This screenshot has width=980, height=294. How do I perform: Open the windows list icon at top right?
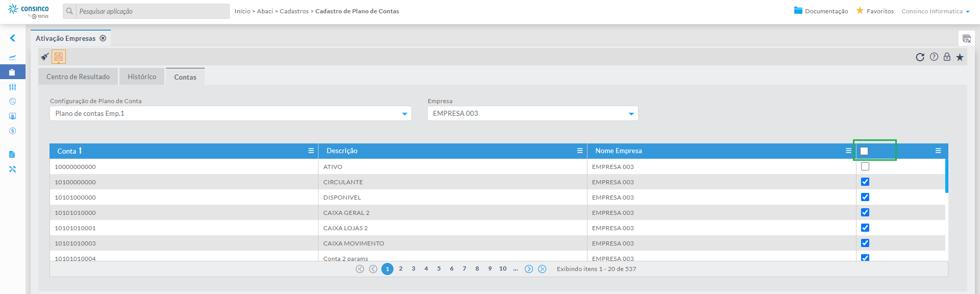pyautogui.click(x=966, y=38)
